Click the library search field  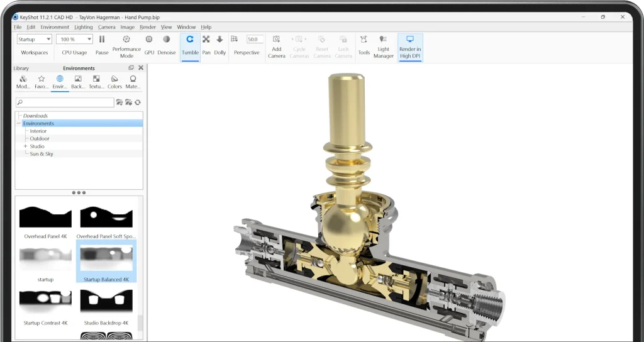pos(65,102)
